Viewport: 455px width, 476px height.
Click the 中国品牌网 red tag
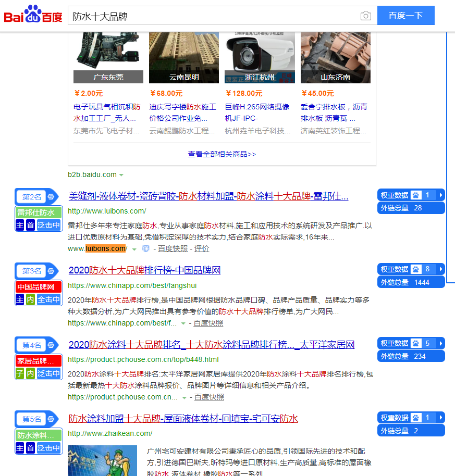click(x=39, y=287)
